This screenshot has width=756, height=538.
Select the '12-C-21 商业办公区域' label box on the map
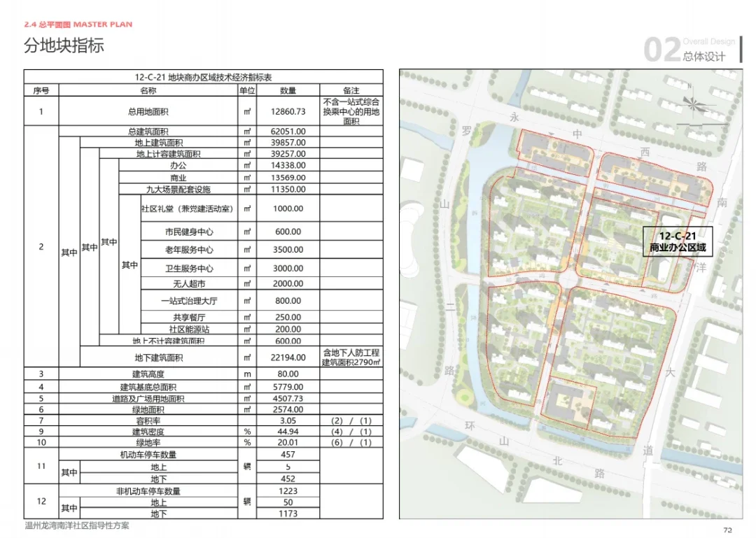[678, 242]
